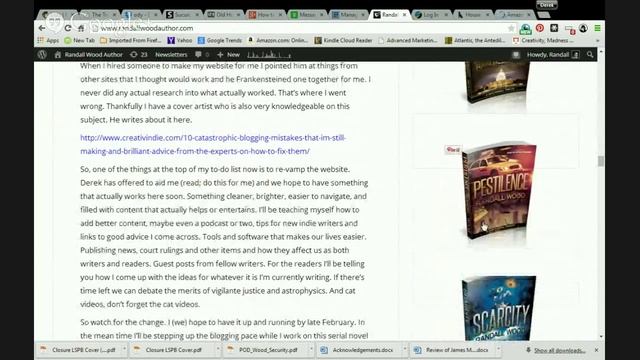Open the admin bar search icon
Viewport: 640px width, 360px height.
point(590,54)
